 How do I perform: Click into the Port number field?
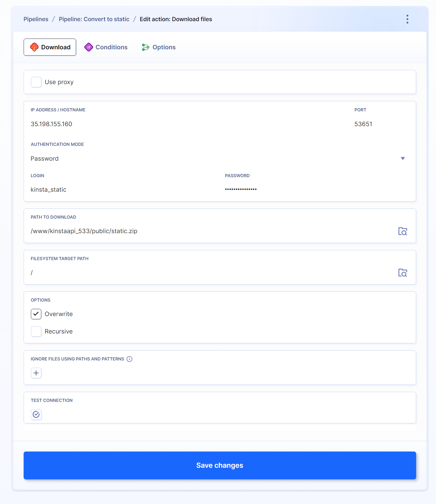pyautogui.click(x=380, y=124)
